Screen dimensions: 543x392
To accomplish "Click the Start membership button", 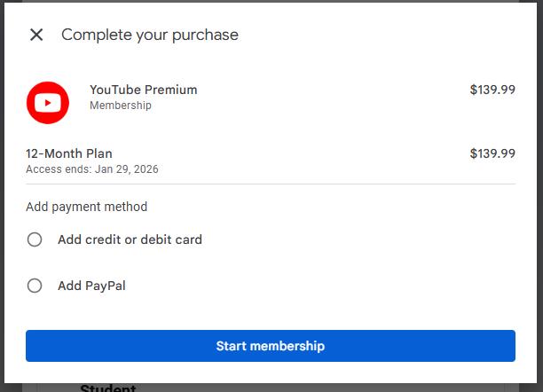I will (x=271, y=346).
